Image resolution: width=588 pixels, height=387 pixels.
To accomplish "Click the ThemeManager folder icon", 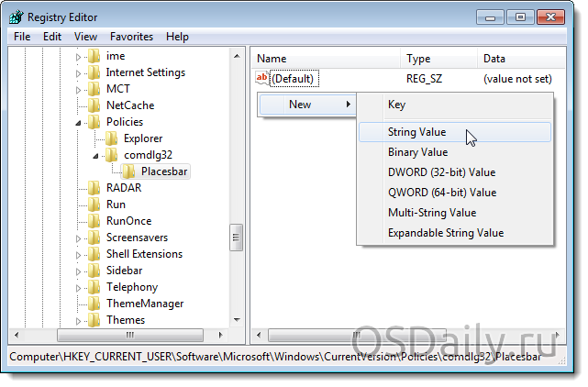I will [x=94, y=304].
